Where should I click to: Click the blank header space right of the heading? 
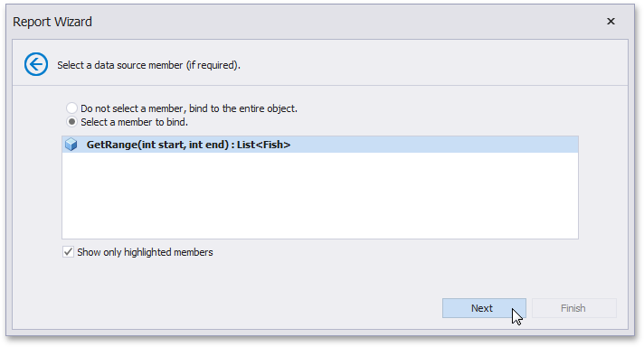pyautogui.click(x=431, y=64)
